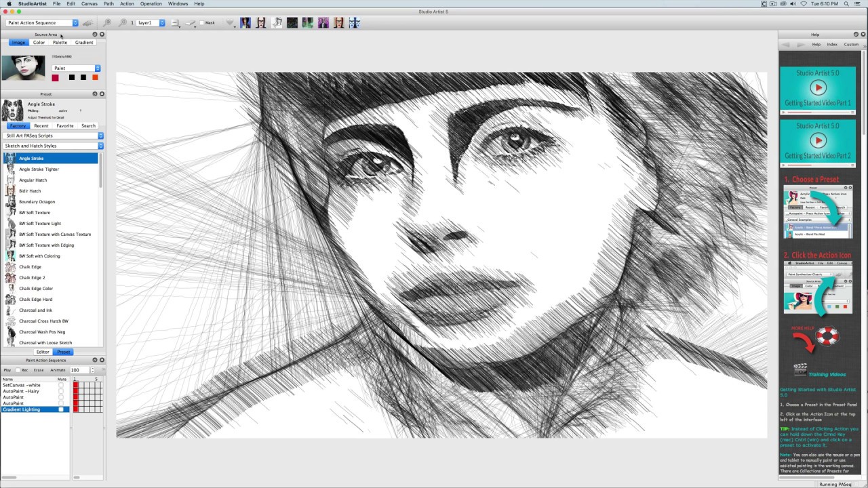868x488 pixels.
Task: Open the canvas view options dropdown icon
Action: (x=175, y=23)
